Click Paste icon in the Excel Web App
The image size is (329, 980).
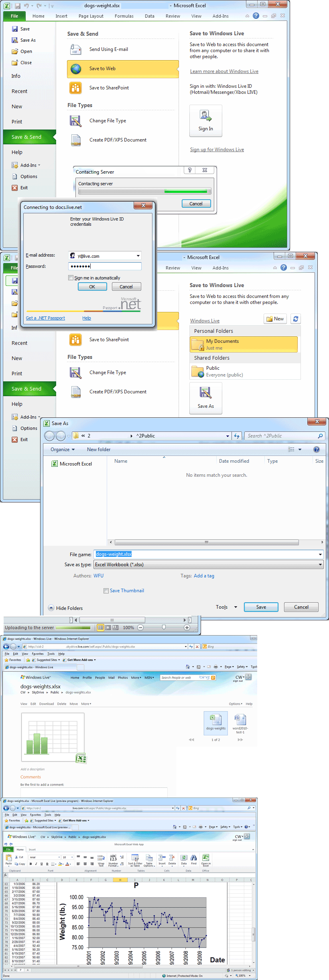point(9,858)
